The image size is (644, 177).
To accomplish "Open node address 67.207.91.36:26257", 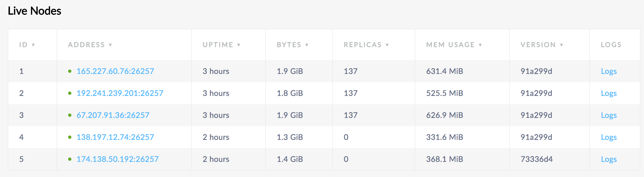I will [113, 115].
